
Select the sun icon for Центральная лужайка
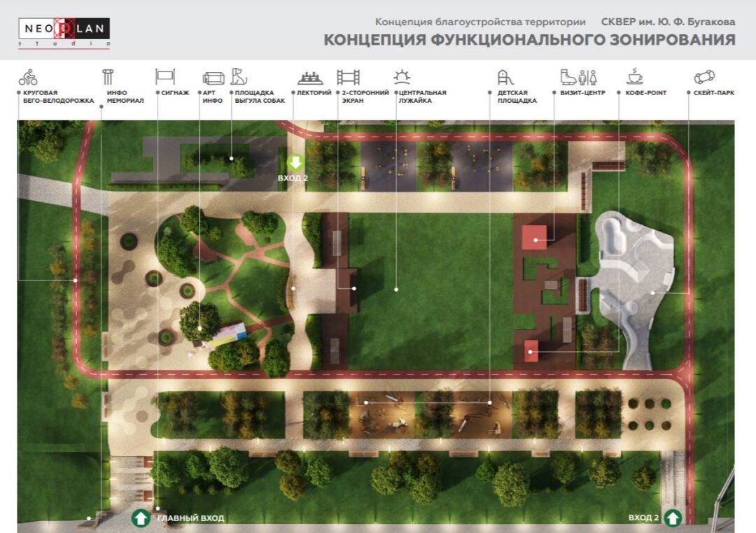(x=402, y=77)
